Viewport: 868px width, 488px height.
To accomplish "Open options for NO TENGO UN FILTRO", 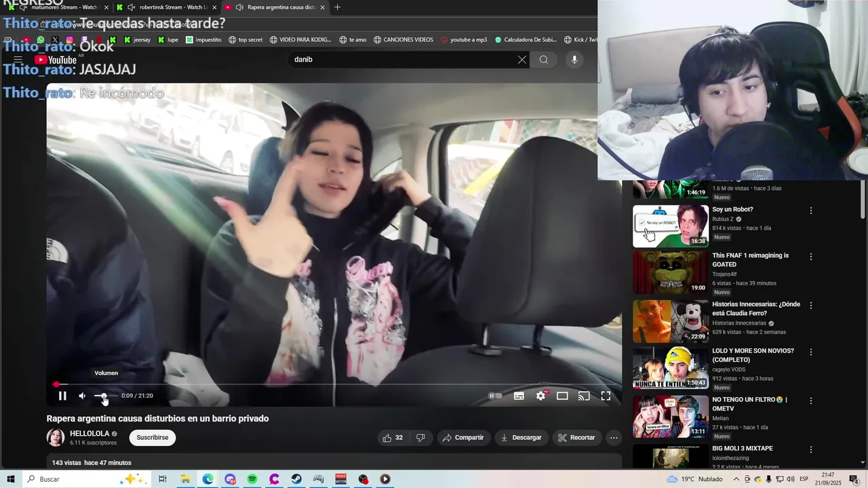I will (x=811, y=401).
